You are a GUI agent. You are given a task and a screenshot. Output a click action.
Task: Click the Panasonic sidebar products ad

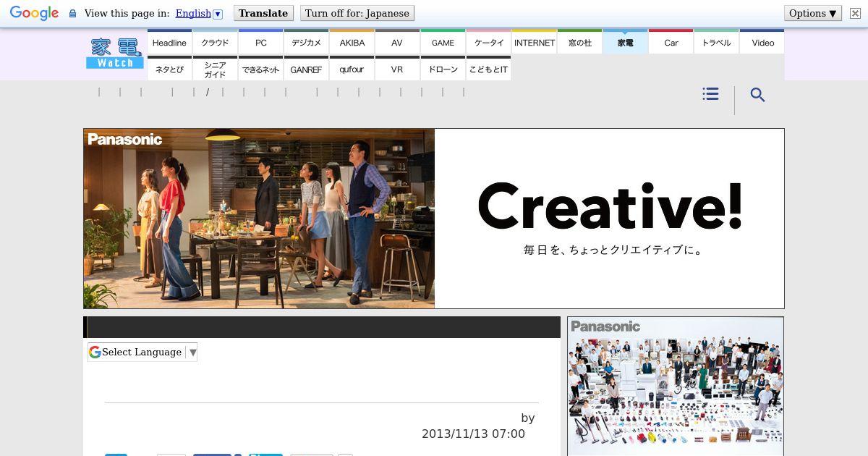[676, 387]
